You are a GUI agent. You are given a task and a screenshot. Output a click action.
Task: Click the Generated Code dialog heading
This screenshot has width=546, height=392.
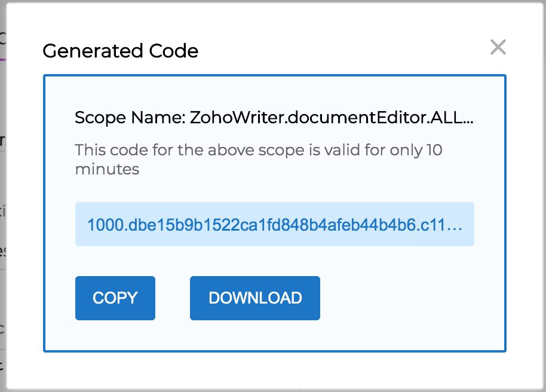pos(121,51)
